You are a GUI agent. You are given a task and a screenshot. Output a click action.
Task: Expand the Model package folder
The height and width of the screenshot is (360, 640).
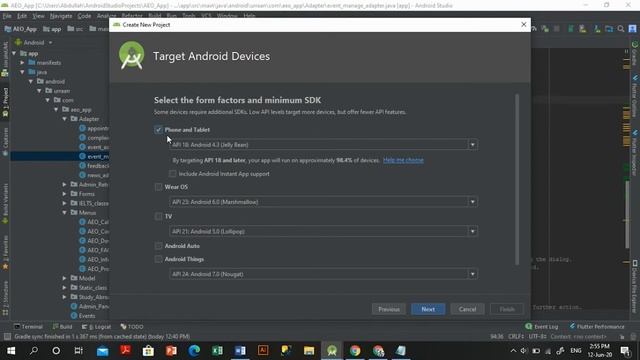pyautogui.click(x=64, y=278)
